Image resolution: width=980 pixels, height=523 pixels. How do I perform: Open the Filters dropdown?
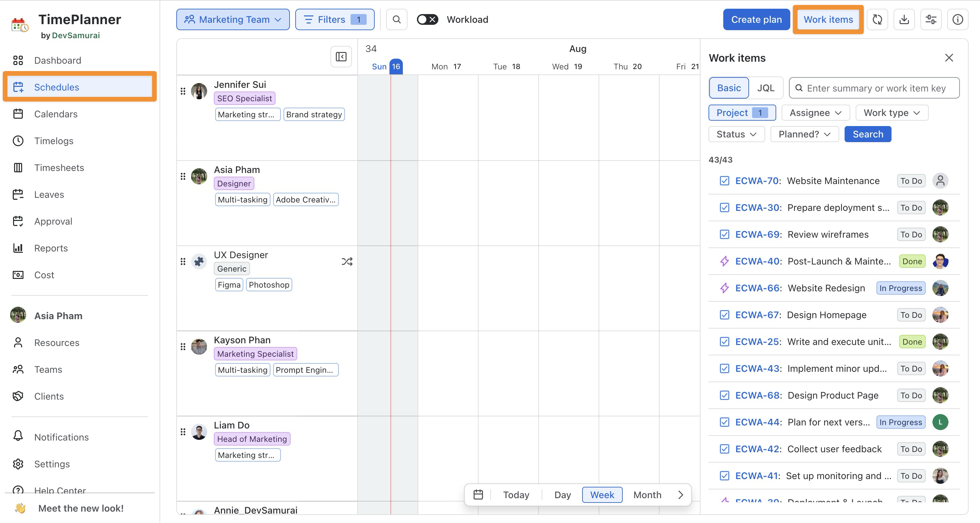pyautogui.click(x=335, y=19)
